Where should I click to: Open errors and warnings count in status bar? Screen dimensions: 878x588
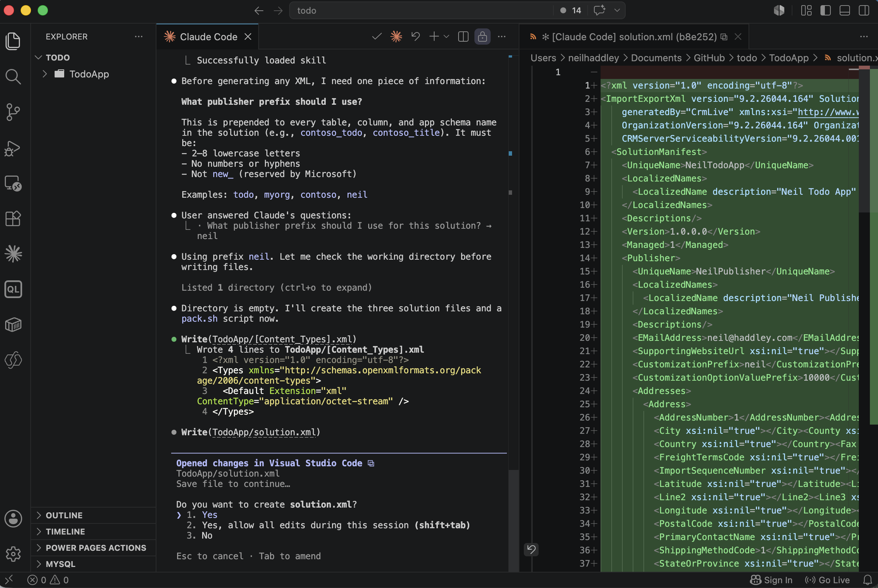(48, 580)
